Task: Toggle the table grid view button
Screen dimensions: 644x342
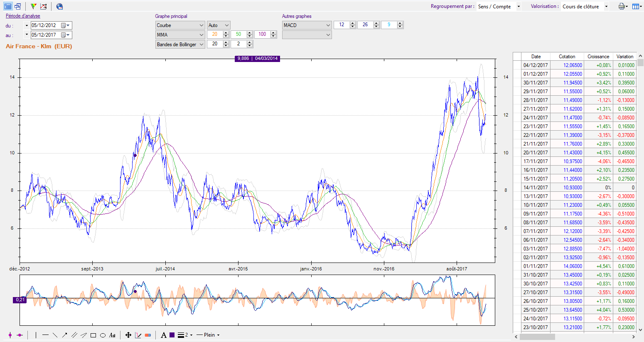Action: pyautogui.click(x=7, y=6)
